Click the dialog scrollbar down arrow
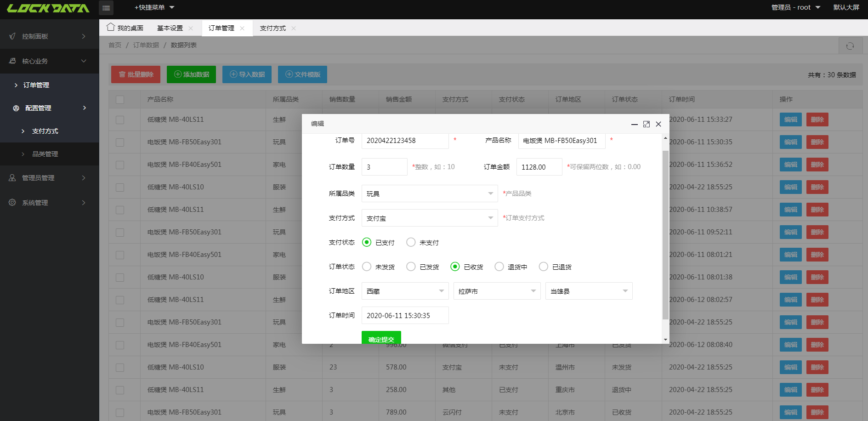 (665, 340)
